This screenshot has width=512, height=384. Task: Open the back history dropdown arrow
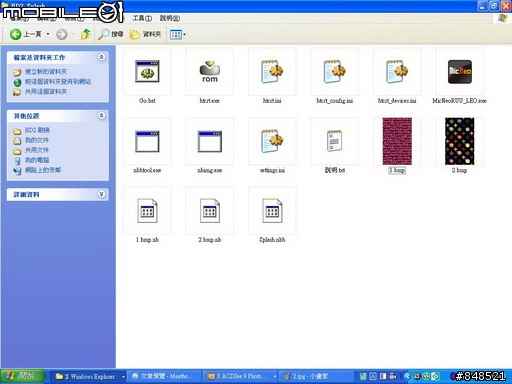[48, 34]
